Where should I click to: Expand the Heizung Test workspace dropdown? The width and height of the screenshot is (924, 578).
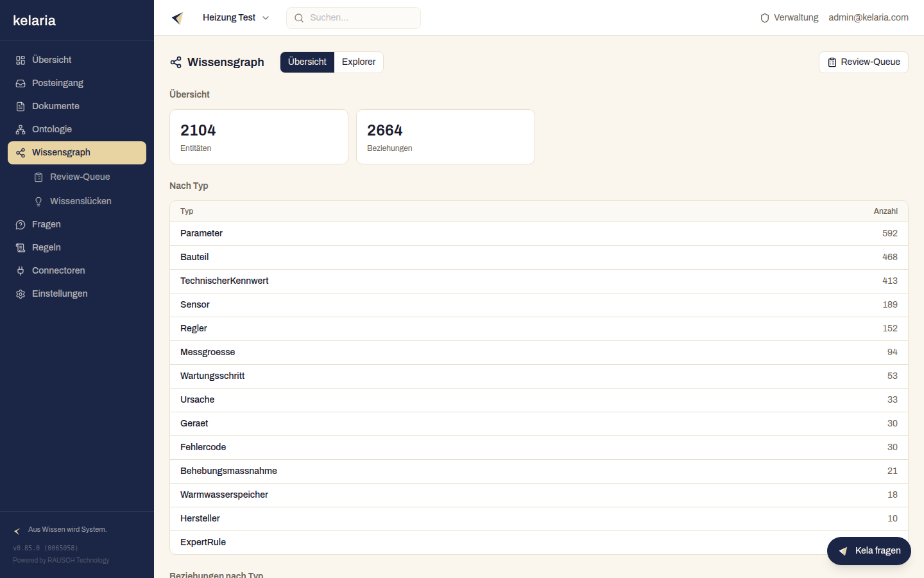[235, 18]
